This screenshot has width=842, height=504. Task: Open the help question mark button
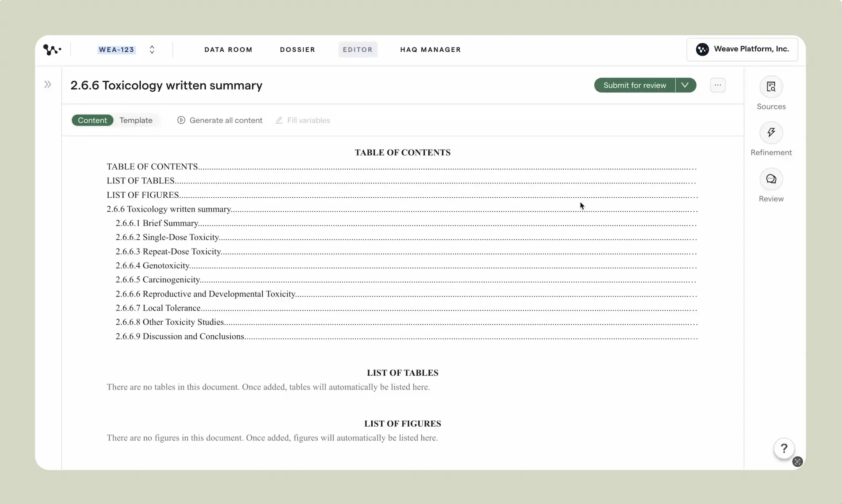pos(783,448)
